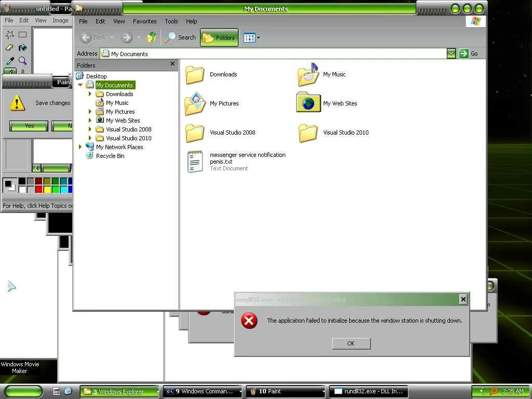
Task: Select the Pick Color eyedropper tool
Action: pos(9,61)
